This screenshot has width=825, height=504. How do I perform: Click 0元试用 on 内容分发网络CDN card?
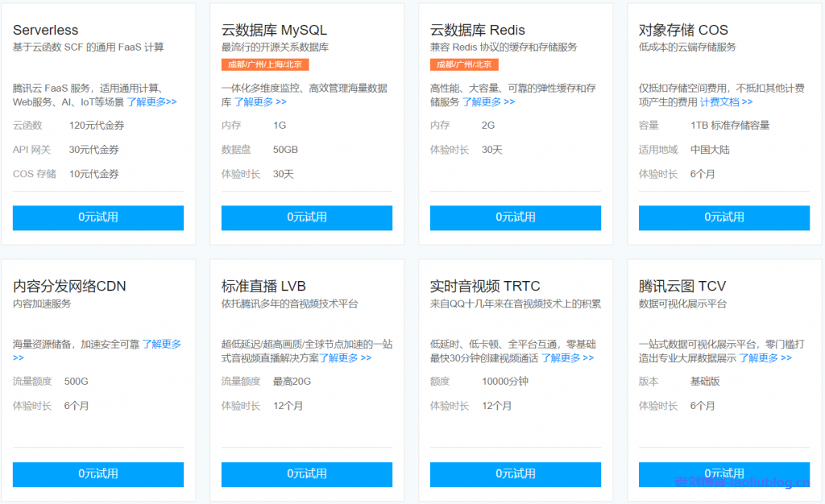click(97, 474)
